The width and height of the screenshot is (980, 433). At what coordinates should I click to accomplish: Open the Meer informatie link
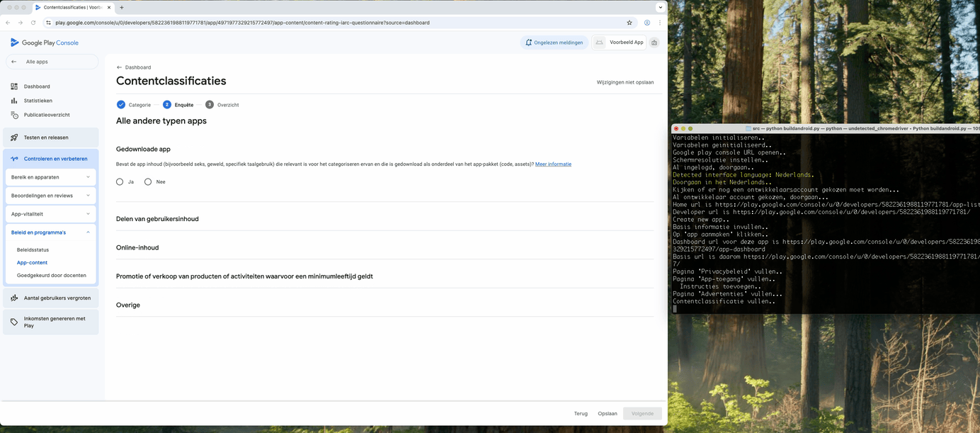pyautogui.click(x=553, y=164)
